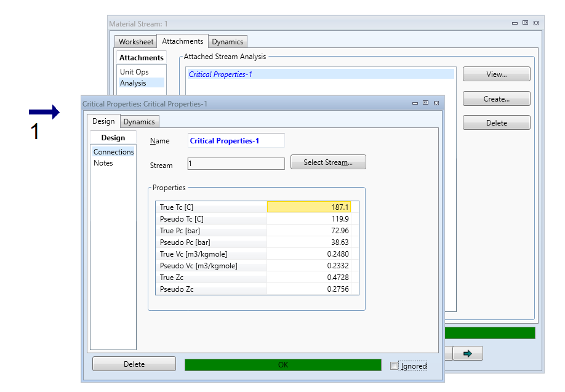Enable the Ignored checkbox
The image size is (565, 392).
click(393, 366)
